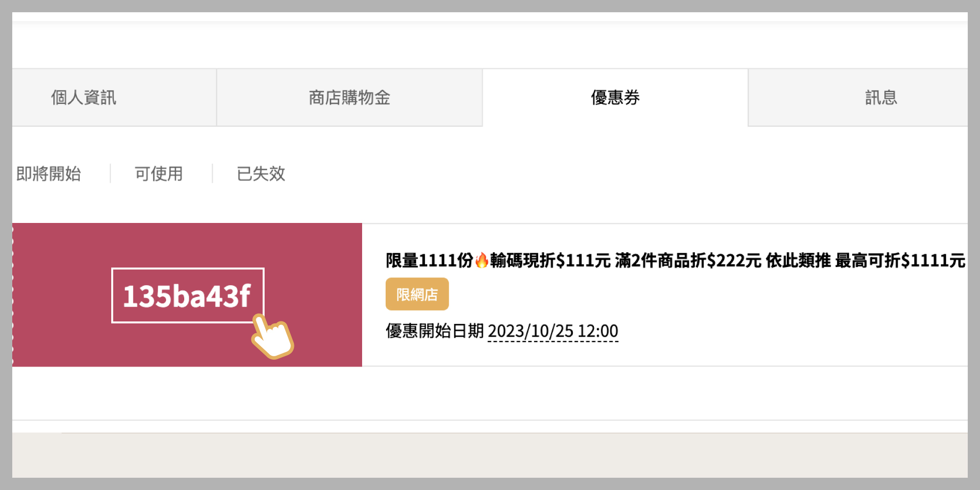980x490 pixels.
Task: Show 已失效 coupons filter
Action: point(261,173)
